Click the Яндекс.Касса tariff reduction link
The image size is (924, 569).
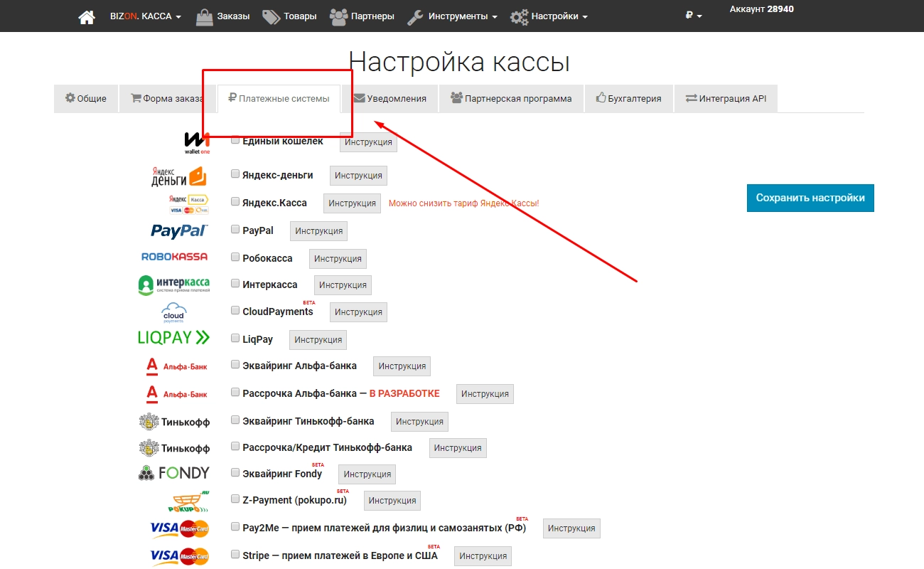(x=463, y=203)
